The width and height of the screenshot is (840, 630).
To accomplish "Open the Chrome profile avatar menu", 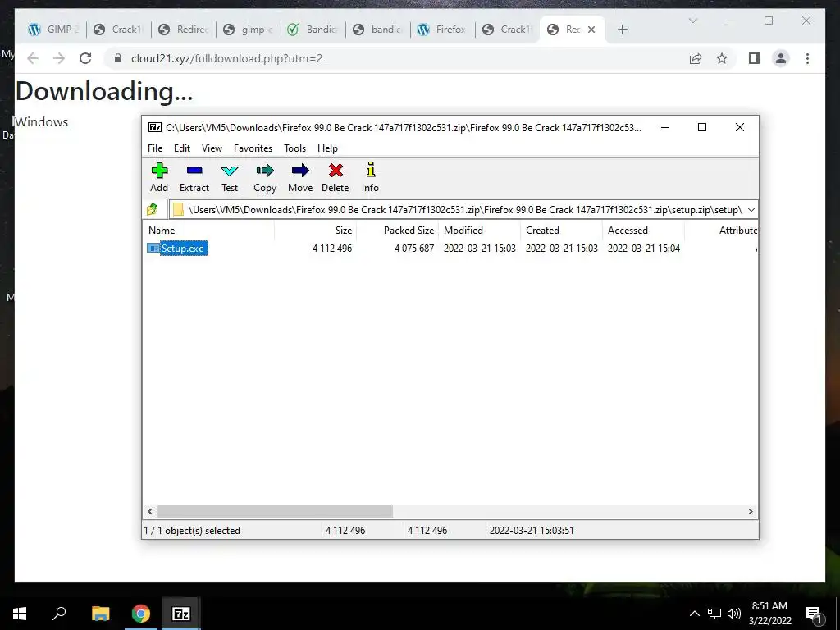I will tap(781, 58).
